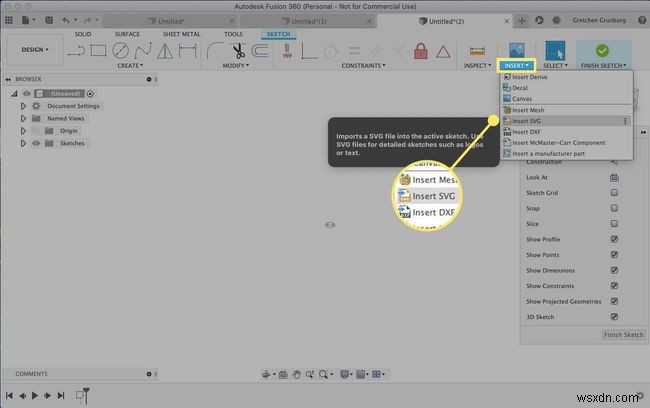
Task: Open the INSPECT dropdown menu
Action: click(x=477, y=66)
